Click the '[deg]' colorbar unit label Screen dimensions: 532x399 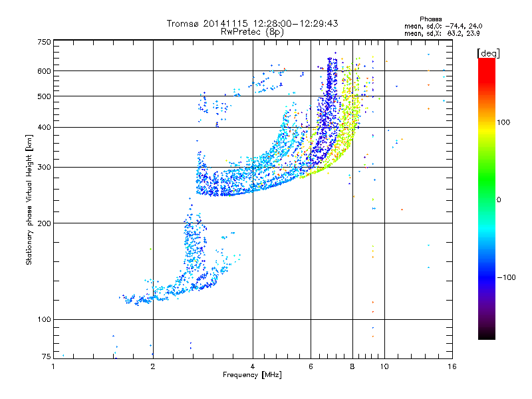(x=488, y=53)
